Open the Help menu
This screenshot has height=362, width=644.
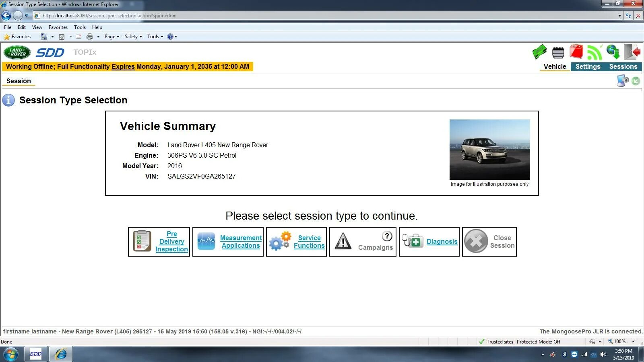97,27
